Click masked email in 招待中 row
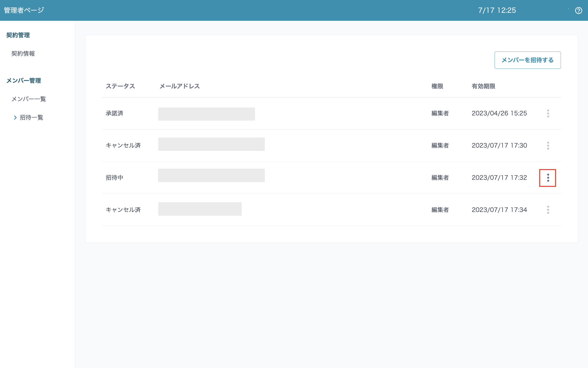The image size is (588, 368). point(211,175)
